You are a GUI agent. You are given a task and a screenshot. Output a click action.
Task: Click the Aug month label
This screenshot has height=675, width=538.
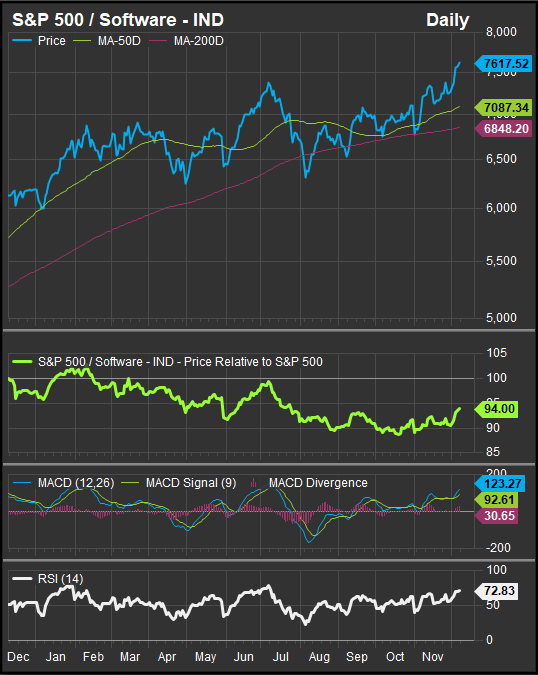click(319, 657)
